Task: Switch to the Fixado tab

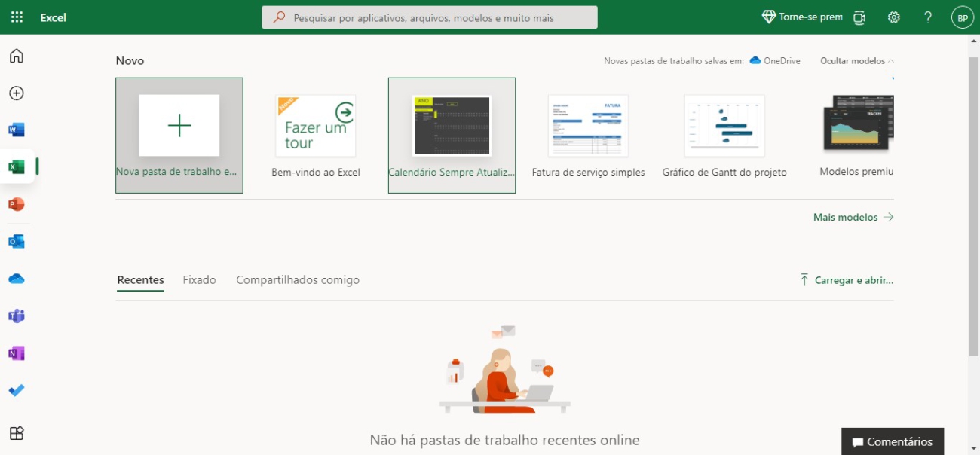Action: coord(200,280)
